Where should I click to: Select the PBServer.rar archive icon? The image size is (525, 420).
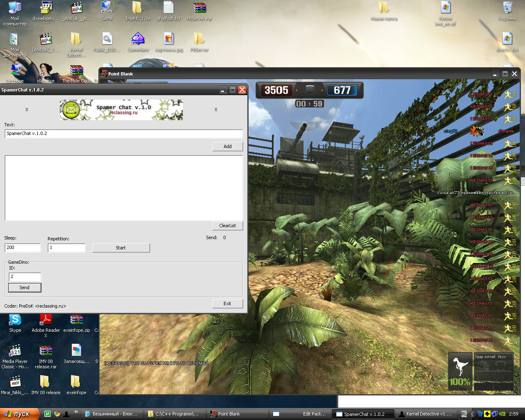[199, 11]
